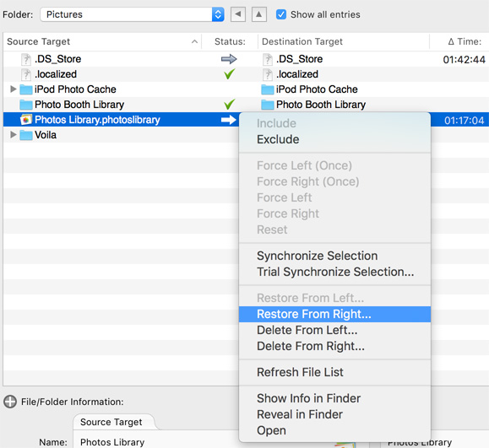Click the up arrow navigation button
489x448 pixels.
[x=258, y=14]
